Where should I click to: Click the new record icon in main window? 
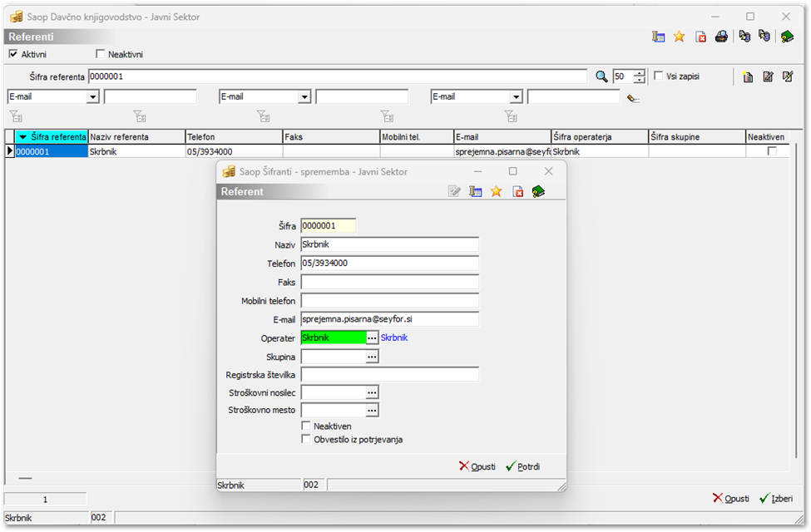click(x=748, y=76)
